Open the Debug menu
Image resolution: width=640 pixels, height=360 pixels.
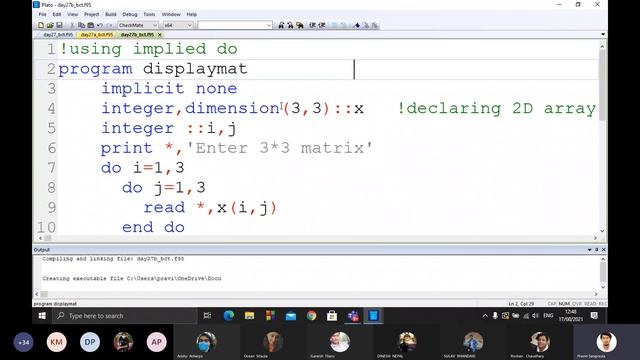point(130,14)
